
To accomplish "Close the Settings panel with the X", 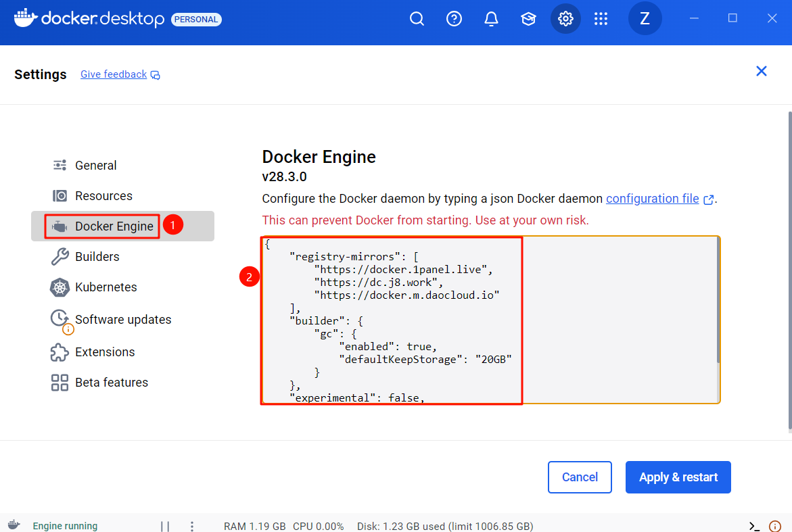I will pyautogui.click(x=762, y=71).
